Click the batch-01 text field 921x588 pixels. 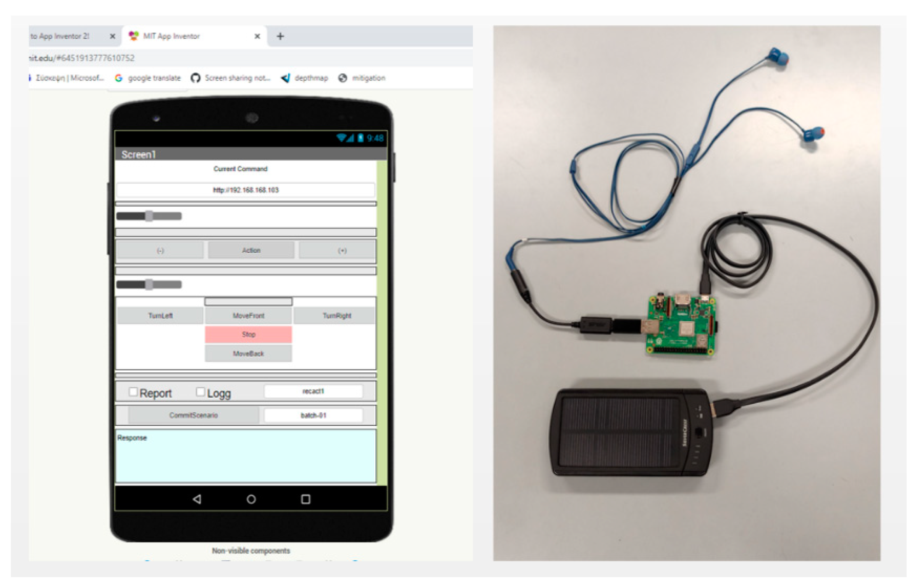coord(313,415)
